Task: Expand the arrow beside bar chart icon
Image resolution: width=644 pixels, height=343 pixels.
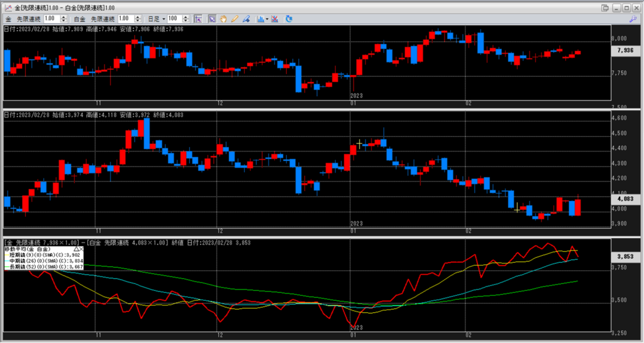Action: pyautogui.click(x=267, y=19)
